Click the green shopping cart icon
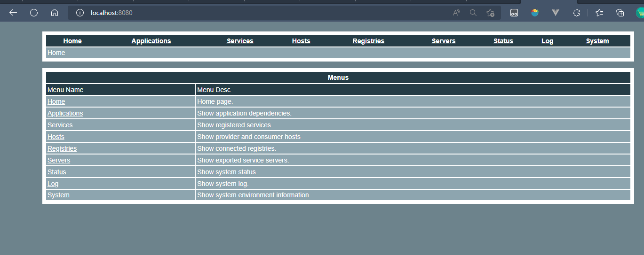 point(640,13)
